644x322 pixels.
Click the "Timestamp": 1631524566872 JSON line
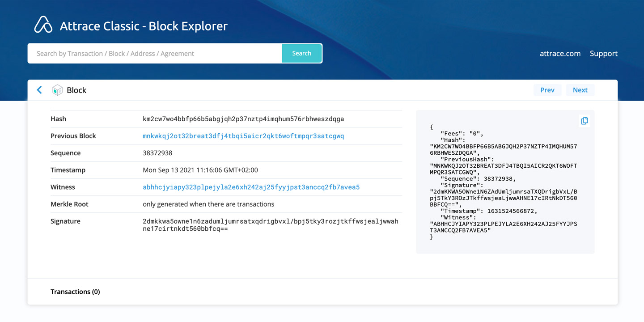pyautogui.click(x=489, y=211)
